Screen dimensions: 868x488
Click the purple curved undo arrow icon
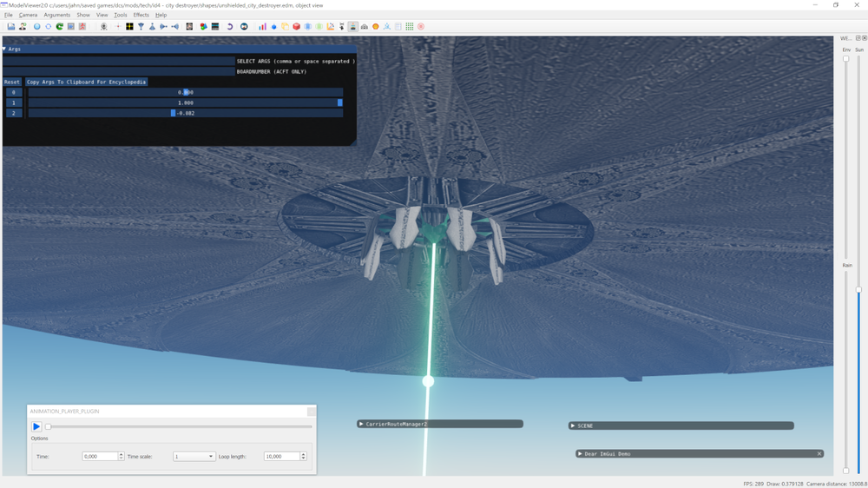[x=230, y=27]
